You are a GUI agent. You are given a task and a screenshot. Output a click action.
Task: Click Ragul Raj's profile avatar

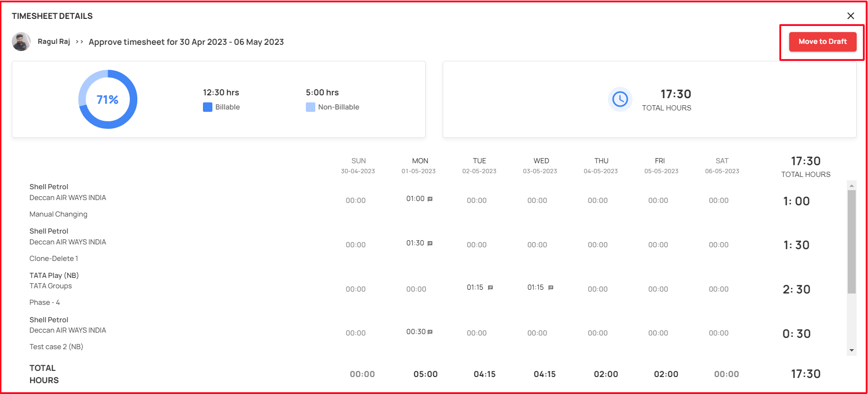point(21,42)
